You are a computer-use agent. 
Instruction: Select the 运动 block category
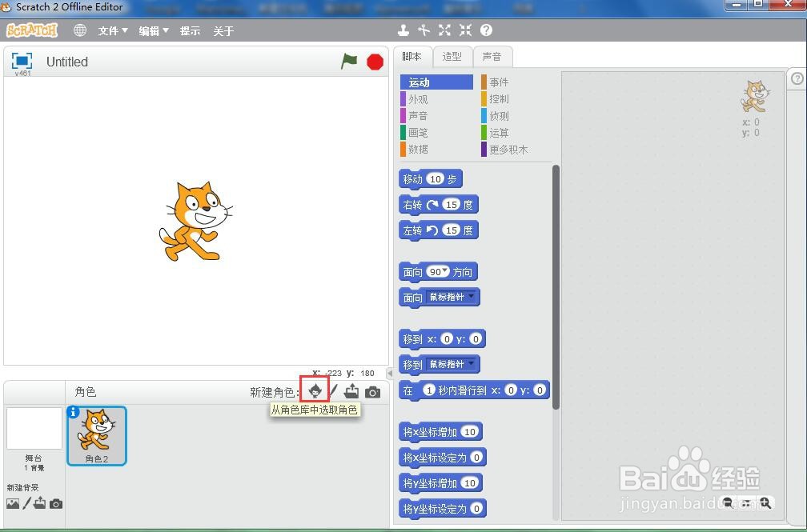436,82
